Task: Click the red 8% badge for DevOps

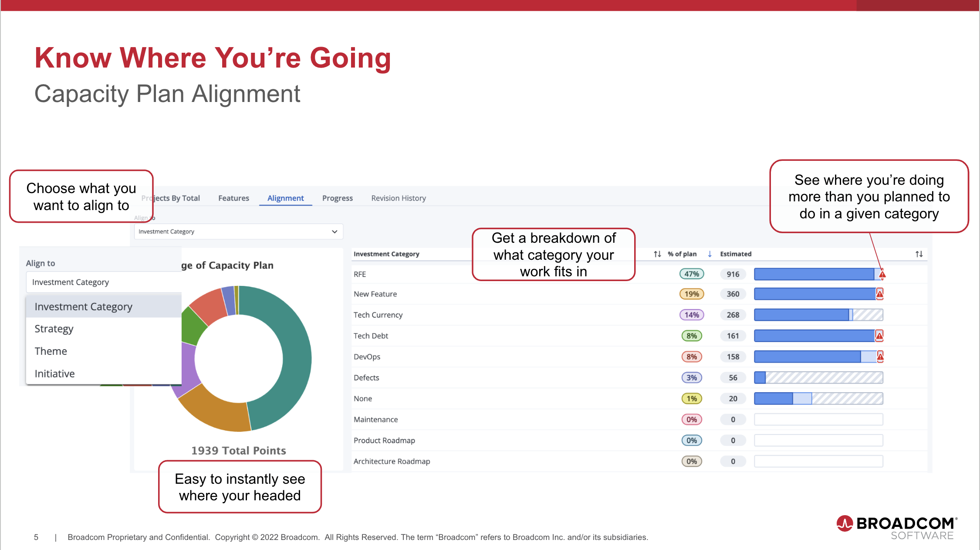Action: pos(692,356)
